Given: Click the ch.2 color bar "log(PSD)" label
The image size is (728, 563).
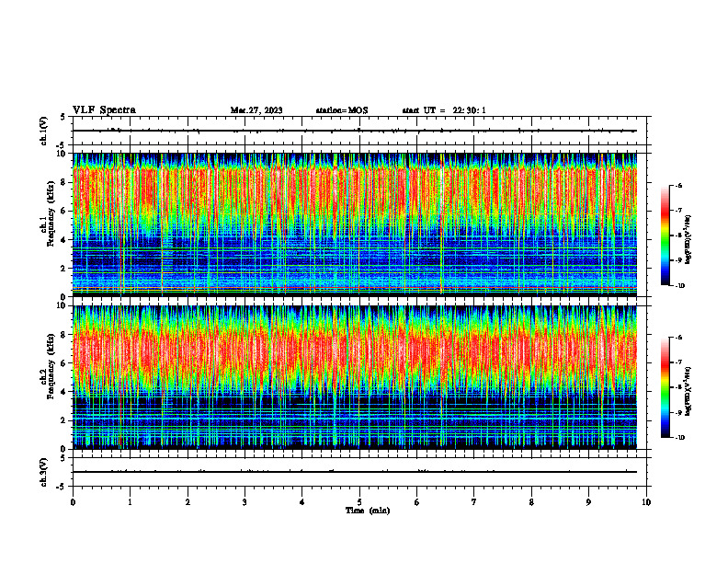Looking at the screenshot, I should (688, 391).
